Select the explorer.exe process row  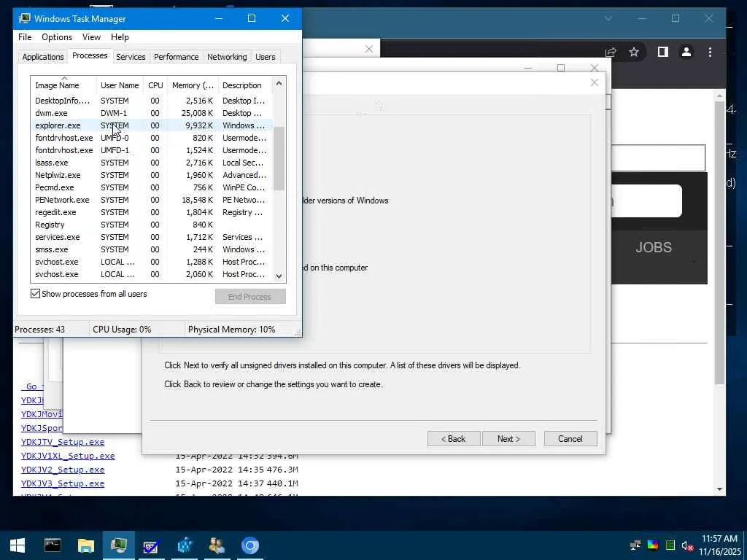tap(152, 125)
